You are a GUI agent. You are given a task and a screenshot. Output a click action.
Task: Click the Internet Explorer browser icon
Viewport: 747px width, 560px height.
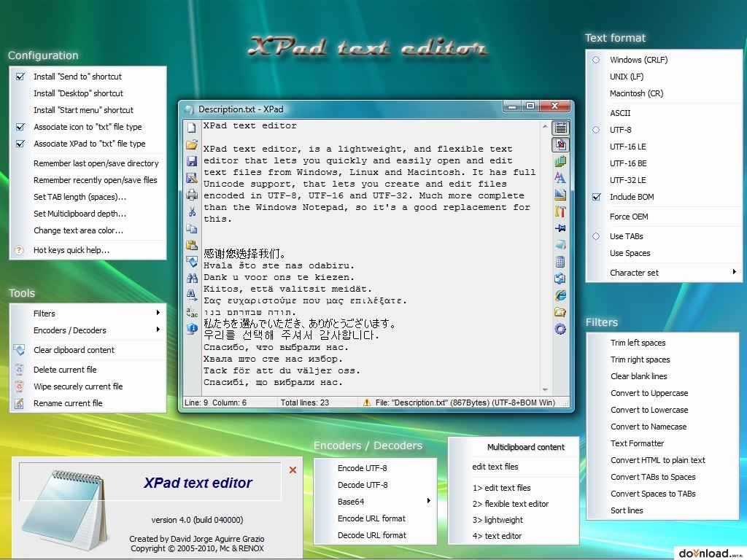pos(560,295)
